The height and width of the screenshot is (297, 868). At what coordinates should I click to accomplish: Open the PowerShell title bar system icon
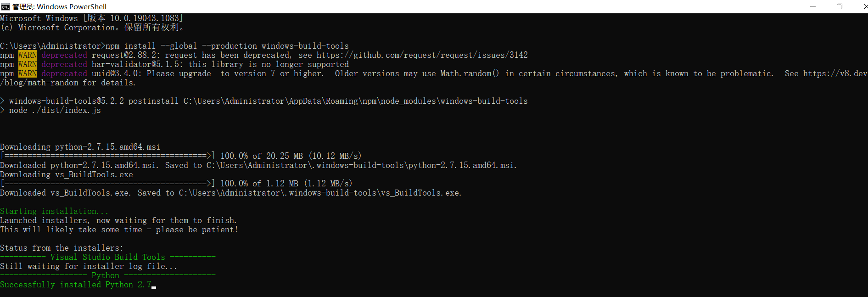(x=6, y=6)
